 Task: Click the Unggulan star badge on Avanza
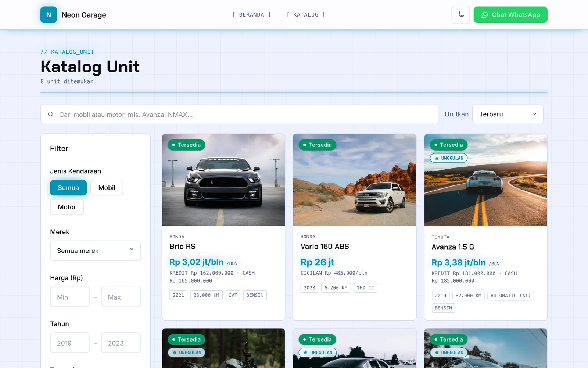click(449, 158)
